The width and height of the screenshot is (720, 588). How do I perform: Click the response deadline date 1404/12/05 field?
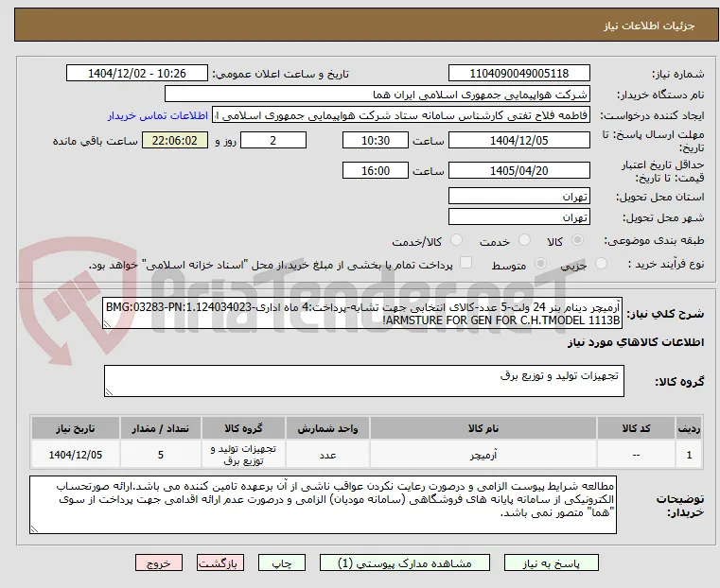[x=518, y=140]
